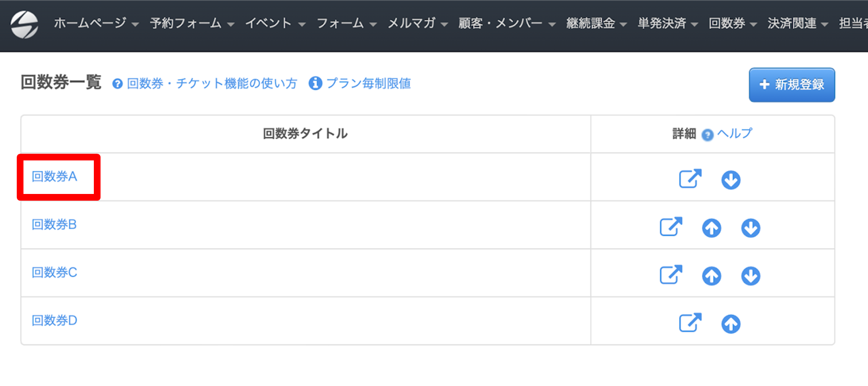Image resolution: width=868 pixels, height=386 pixels.
Task: Open external link icon for 回数券D
Action: tap(690, 322)
